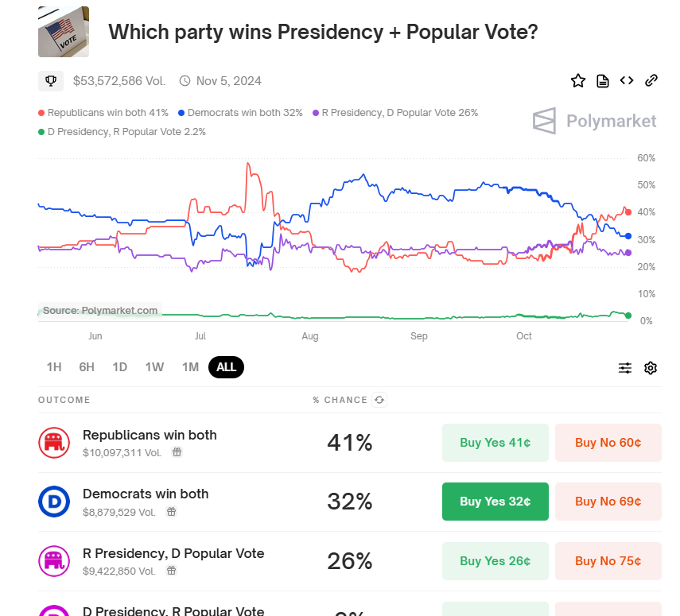680x616 pixels.
Task: Copy market link via chain icon
Action: 651,80
